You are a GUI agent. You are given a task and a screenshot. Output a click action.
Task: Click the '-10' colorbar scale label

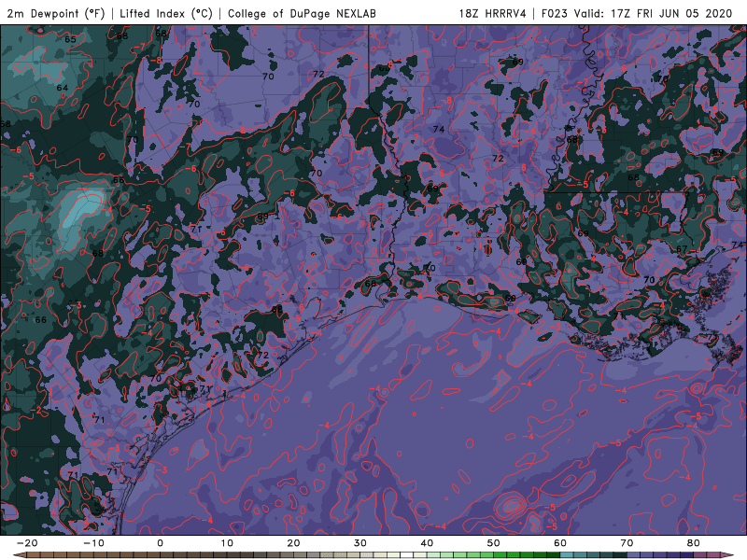click(93, 543)
